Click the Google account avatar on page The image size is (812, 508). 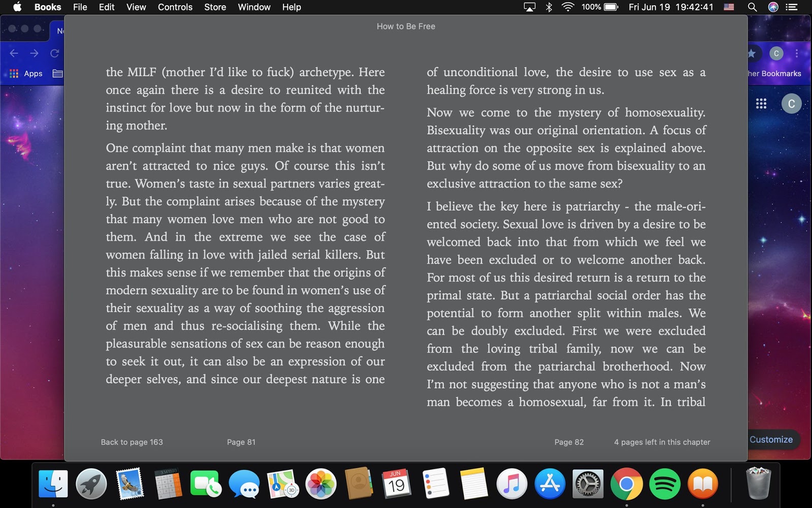pos(791,104)
